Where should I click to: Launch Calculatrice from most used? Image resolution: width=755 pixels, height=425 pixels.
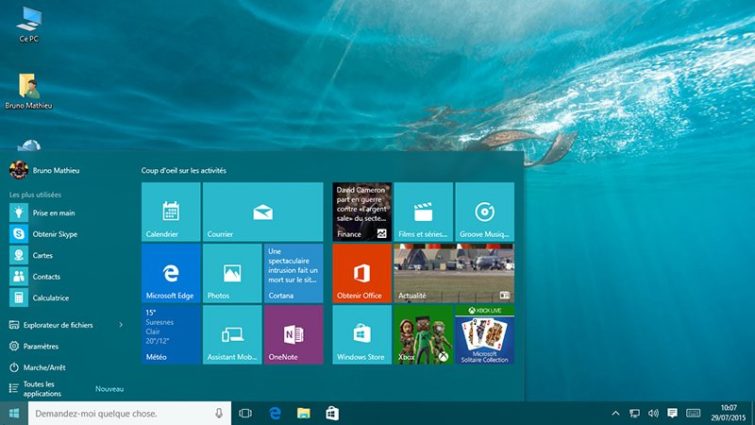pyautogui.click(x=65, y=297)
